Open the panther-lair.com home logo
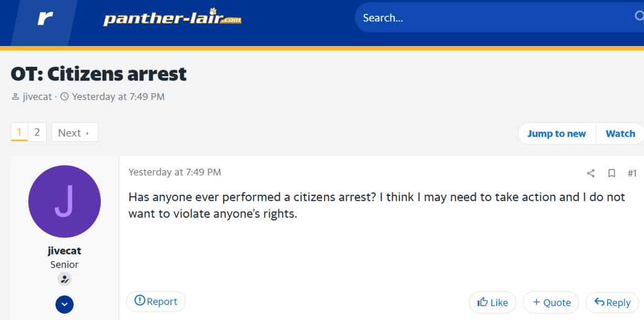The width and height of the screenshot is (644, 320). [172, 18]
